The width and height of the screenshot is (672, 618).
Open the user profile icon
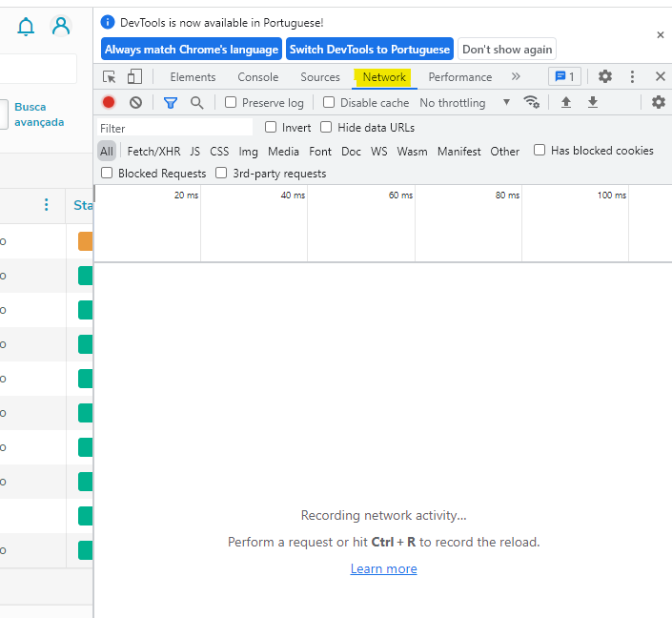[x=61, y=26]
